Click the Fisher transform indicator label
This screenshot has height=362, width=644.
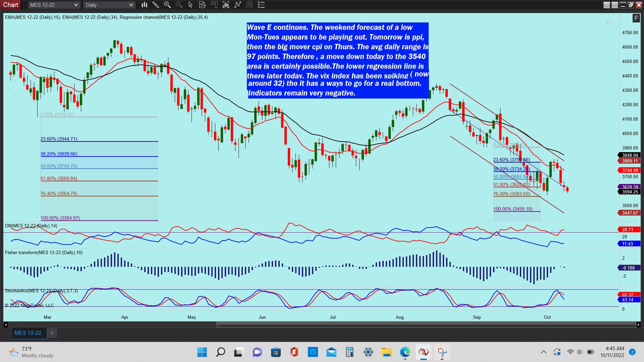(44, 252)
